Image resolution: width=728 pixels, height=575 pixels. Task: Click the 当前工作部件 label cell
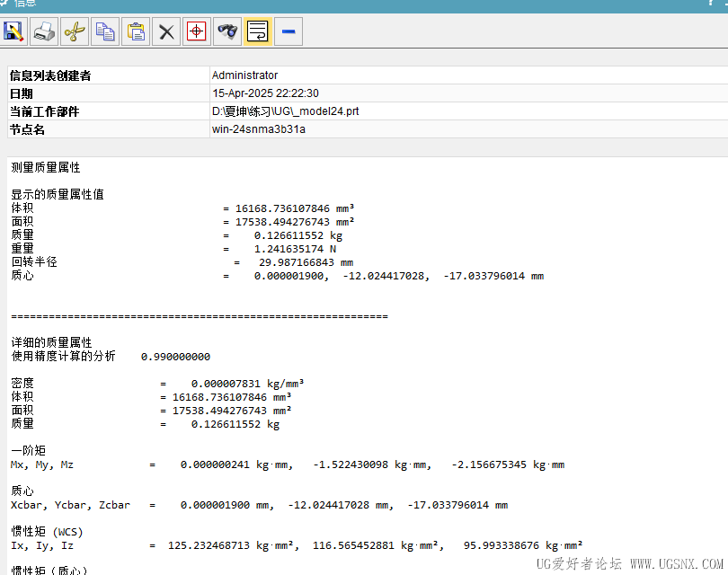[109, 111]
